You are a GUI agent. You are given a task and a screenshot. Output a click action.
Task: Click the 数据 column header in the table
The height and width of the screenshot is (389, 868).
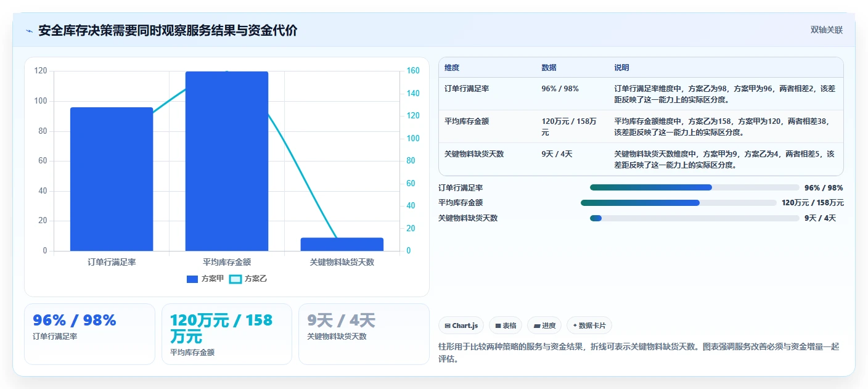(x=549, y=68)
